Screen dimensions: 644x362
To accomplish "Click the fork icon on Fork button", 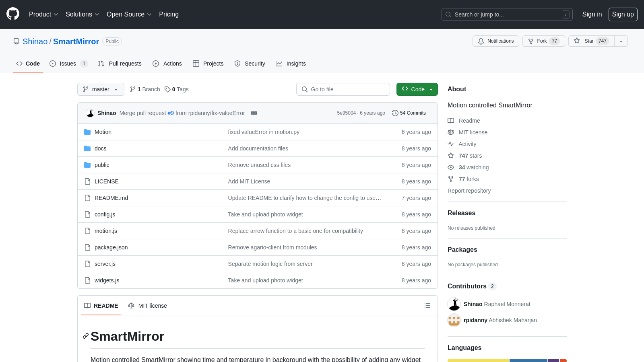I will [x=531, y=41].
